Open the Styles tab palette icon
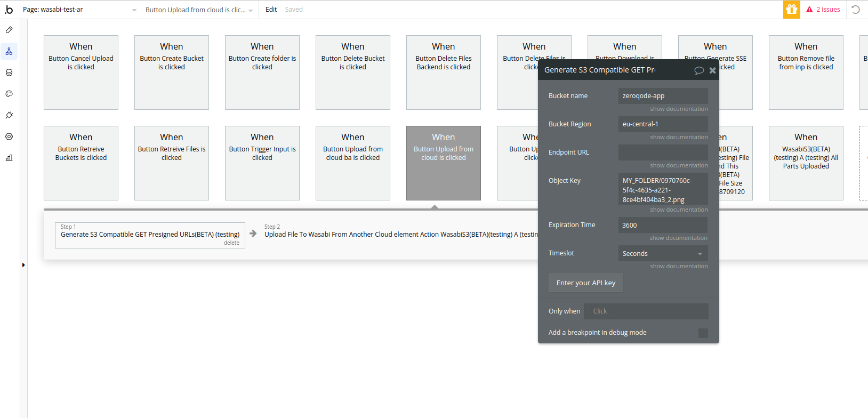Viewport: 868px width, 418px height. tap(9, 94)
